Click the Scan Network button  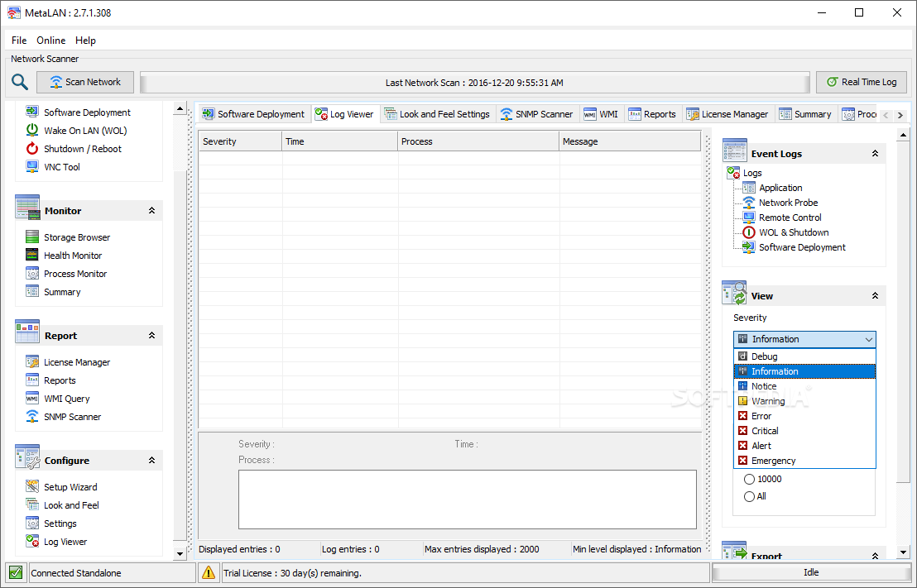coord(85,82)
